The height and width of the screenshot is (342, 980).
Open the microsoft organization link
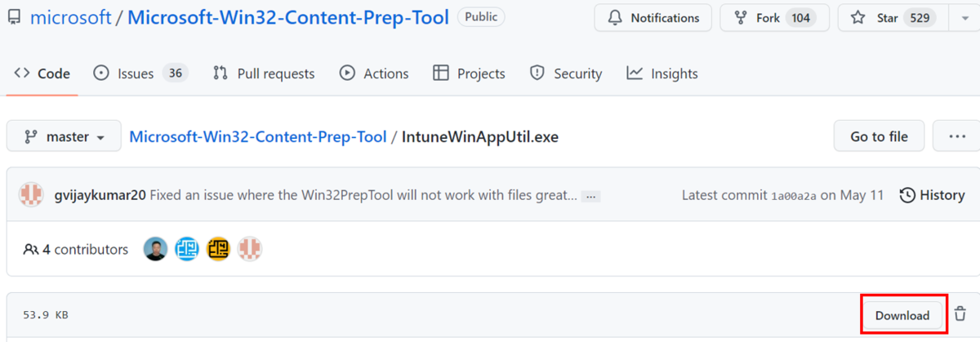[70, 17]
